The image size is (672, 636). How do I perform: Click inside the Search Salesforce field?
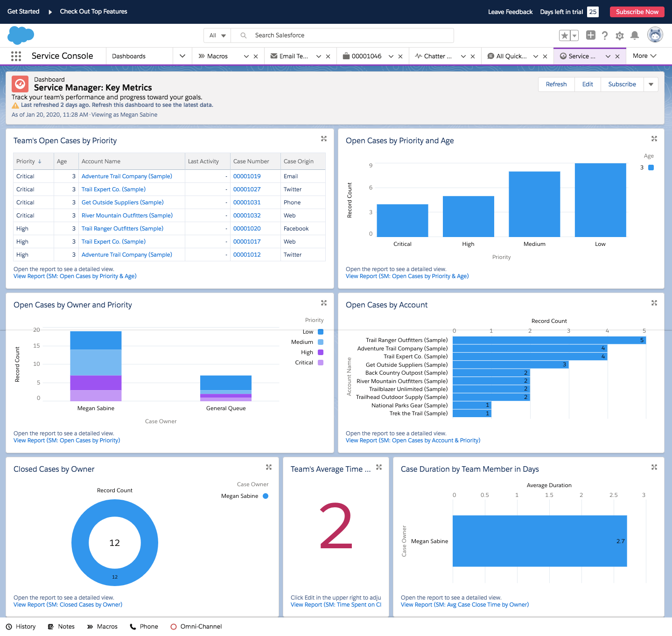(327, 35)
